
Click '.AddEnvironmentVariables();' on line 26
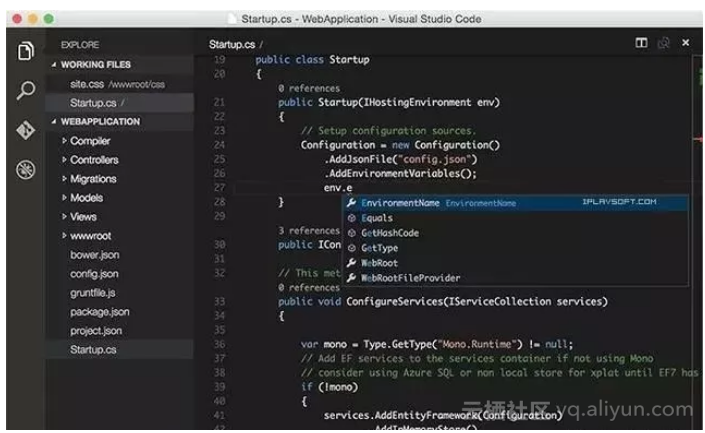(x=400, y=174)
